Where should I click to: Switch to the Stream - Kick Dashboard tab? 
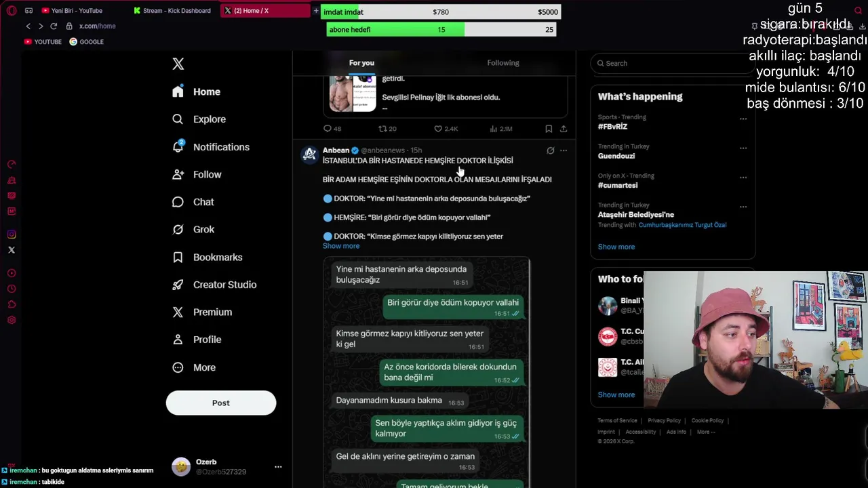[x=173, y=11]
